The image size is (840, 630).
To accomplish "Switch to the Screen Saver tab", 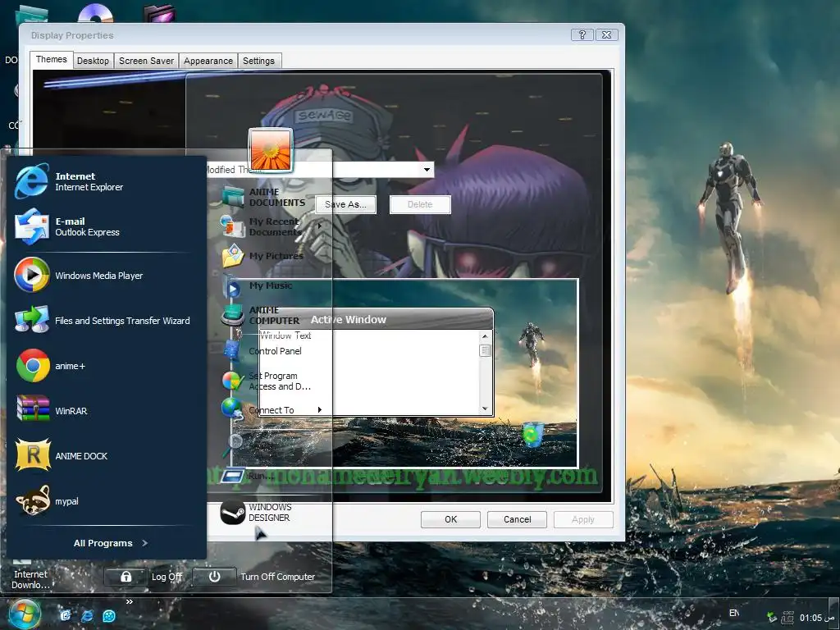I will (146, 61).
